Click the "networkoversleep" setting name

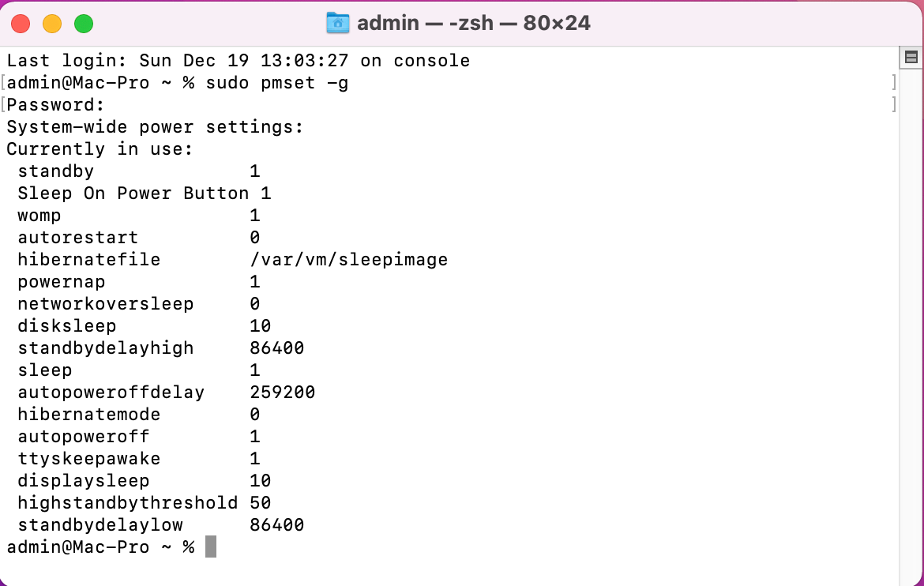click(x=105, y=304)
